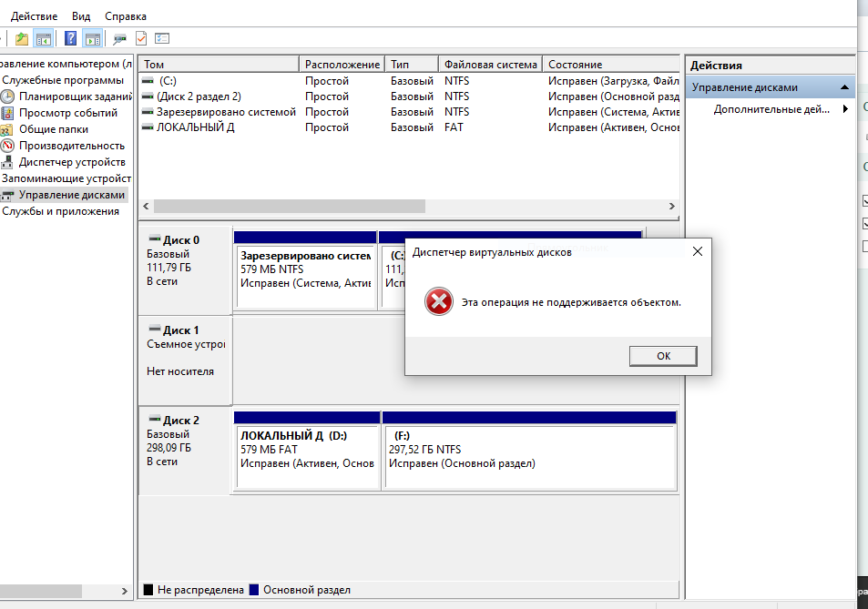Toggle the Show/Hide Action Pane toolbar icon

[x=92, y=39]
